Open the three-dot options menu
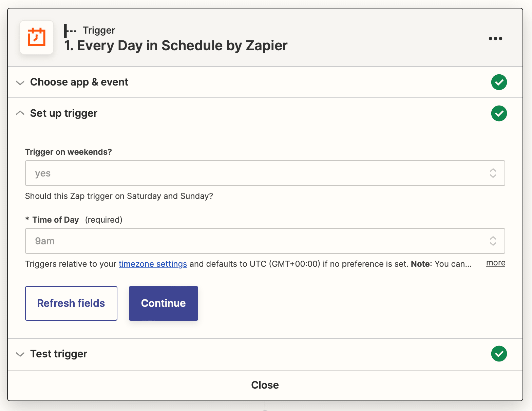This screenshot has width=532, height=411. (495, 38)
